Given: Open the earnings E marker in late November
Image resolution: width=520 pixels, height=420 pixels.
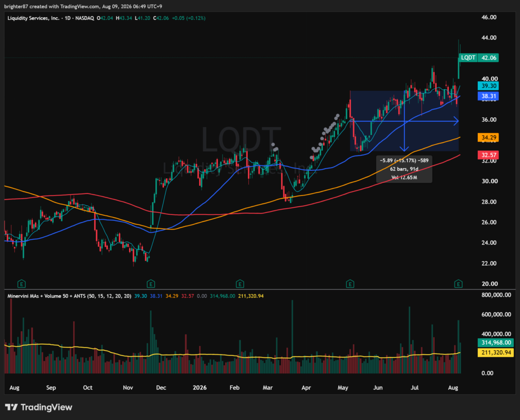Looking at the screenshot, I should pyautogui.click(x=150, y=284).
